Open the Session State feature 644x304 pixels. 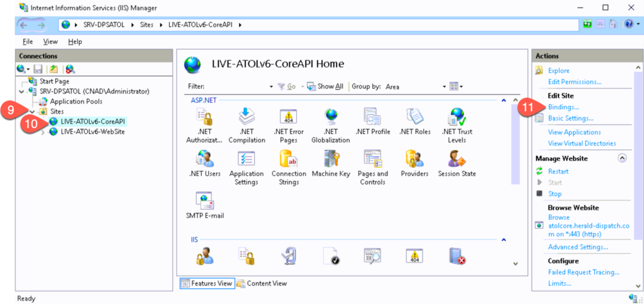(457, 163)
